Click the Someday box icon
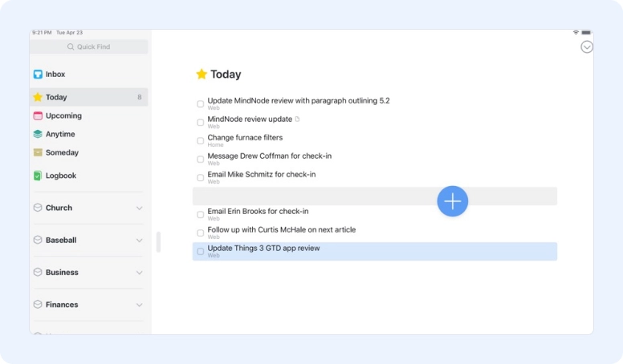Viewport: 623px width, 364px height. [x=38, y=152]
